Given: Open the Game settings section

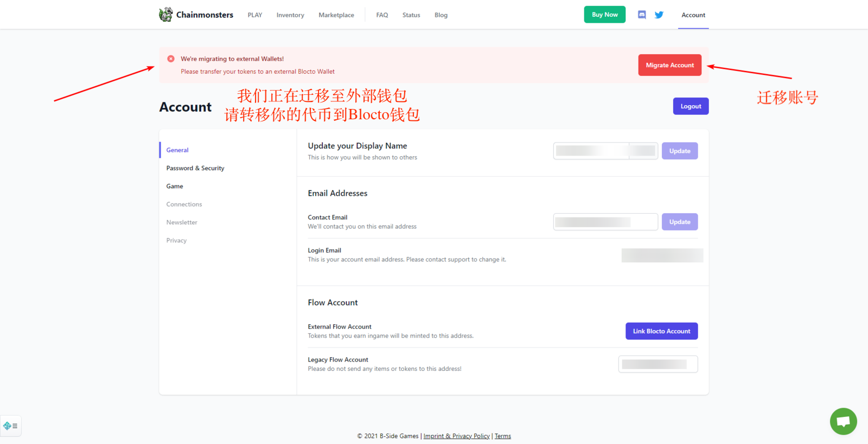Looking at the screenshot, I should 175,186.
